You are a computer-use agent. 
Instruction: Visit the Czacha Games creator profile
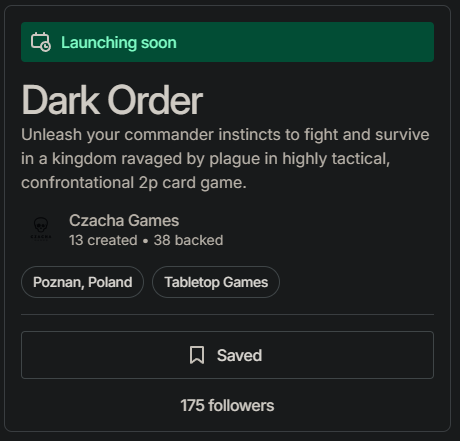[x=124, y=220]
